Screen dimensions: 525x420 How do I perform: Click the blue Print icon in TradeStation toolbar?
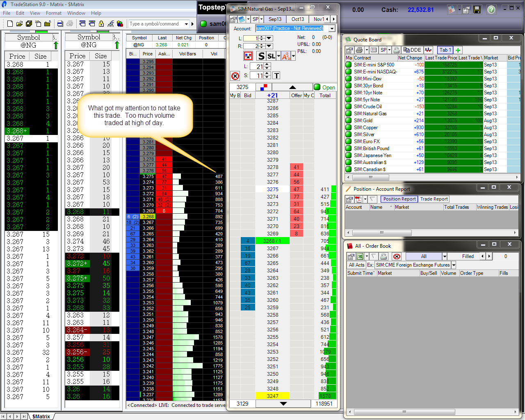[60, 24]
